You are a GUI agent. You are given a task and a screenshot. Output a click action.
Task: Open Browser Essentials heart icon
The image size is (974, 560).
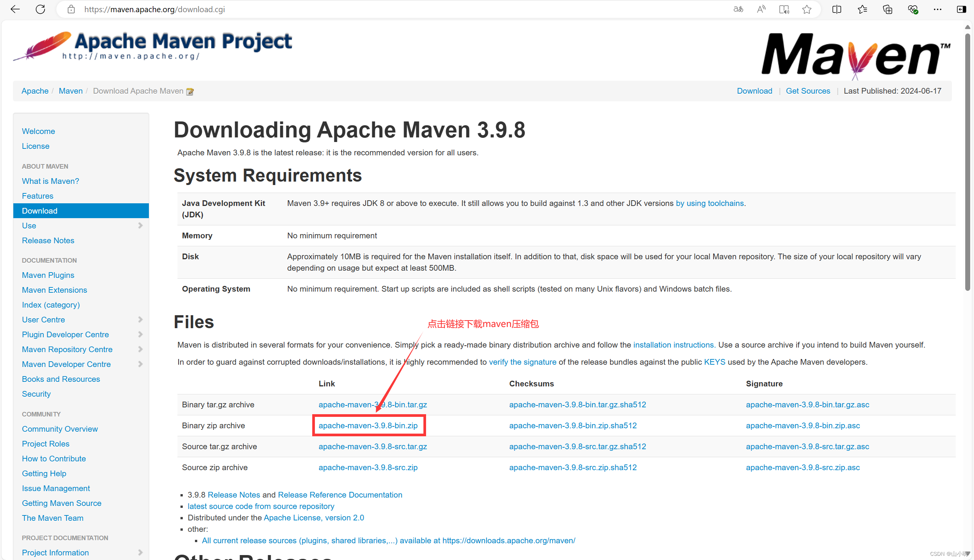pyautogui.click(x=912, y=9)
